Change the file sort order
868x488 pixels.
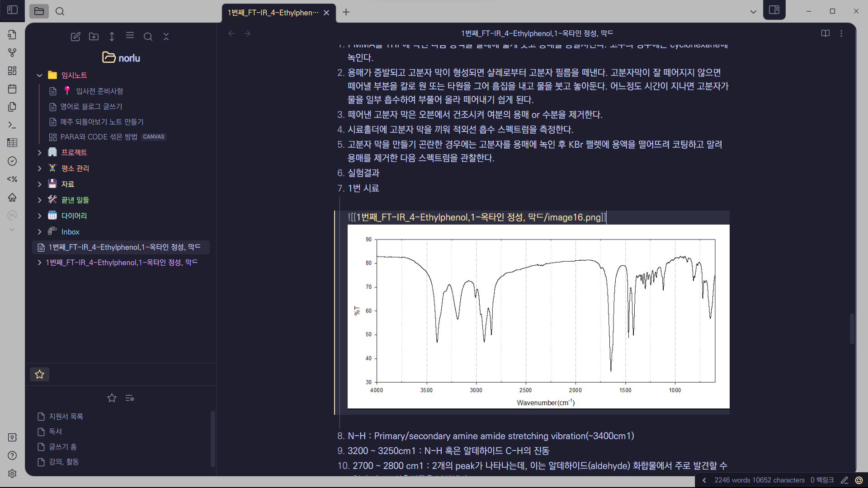pyautogui.click(x=112, y=37)
